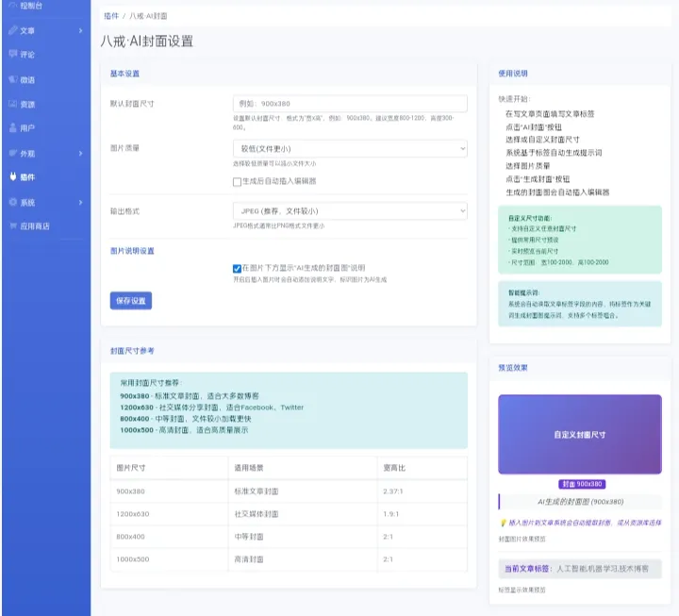The height and width of the screenshot is (616, 679).
Task: Click the cart icon beside 应用商店
Action: pyautogui.click(x=13, y=225)
